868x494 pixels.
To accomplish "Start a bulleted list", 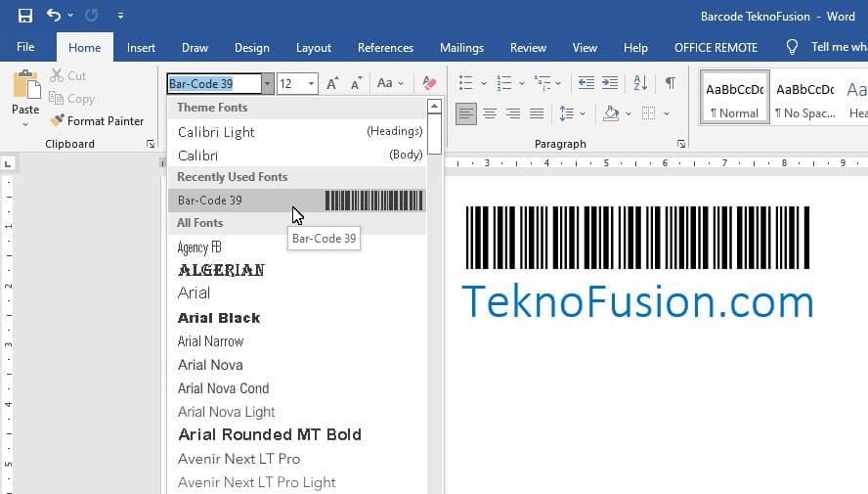I will (x=466, y=83).
